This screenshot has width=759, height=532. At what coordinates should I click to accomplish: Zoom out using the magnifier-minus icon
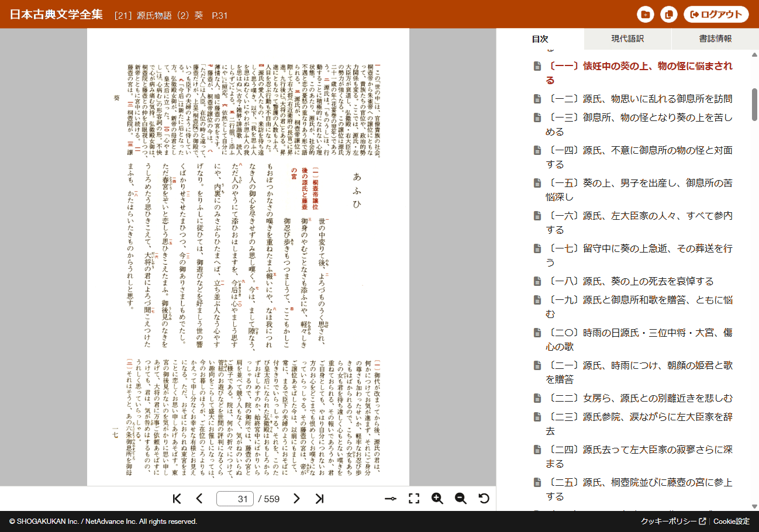(x=460, y=499)
